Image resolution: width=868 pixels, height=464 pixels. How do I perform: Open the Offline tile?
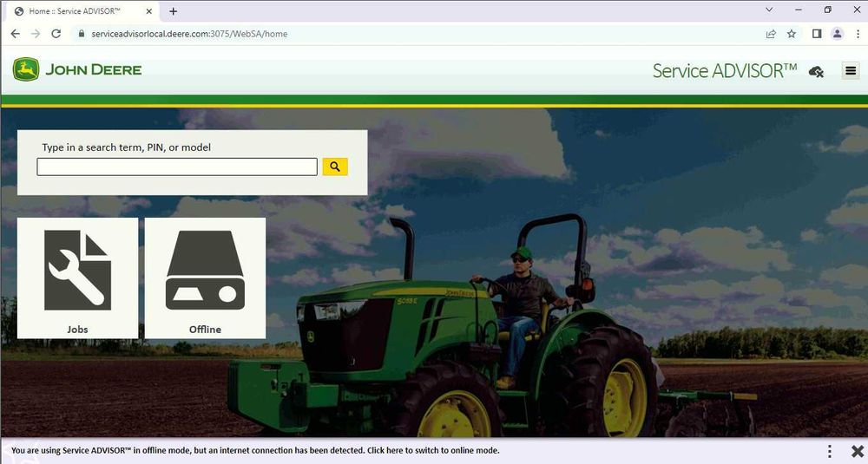(205, 278)
